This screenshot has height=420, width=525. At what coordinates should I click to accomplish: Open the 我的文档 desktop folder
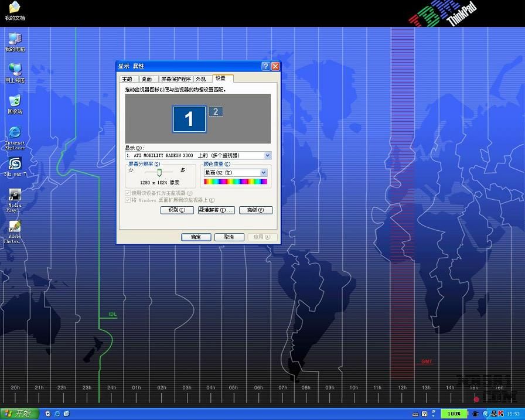tap(15, 8)
